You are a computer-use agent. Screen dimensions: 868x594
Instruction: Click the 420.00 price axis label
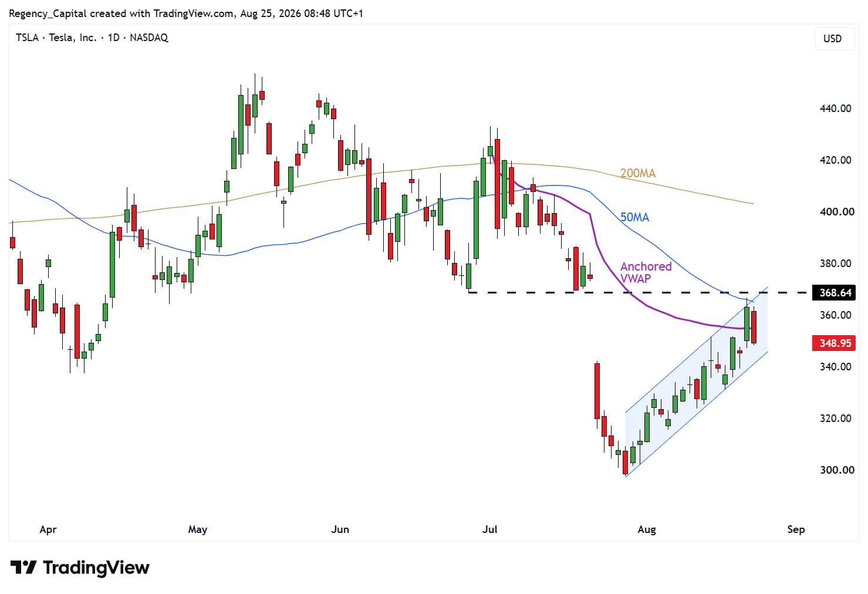[835, 160]
